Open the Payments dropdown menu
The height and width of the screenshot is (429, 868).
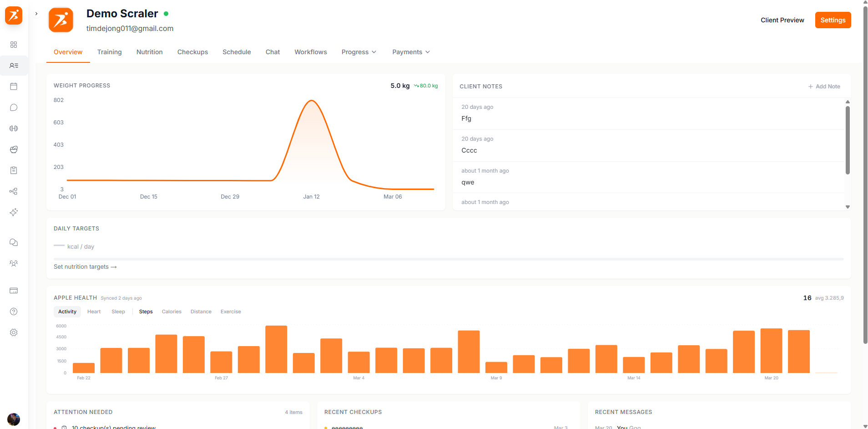click(x=410, y=52)
